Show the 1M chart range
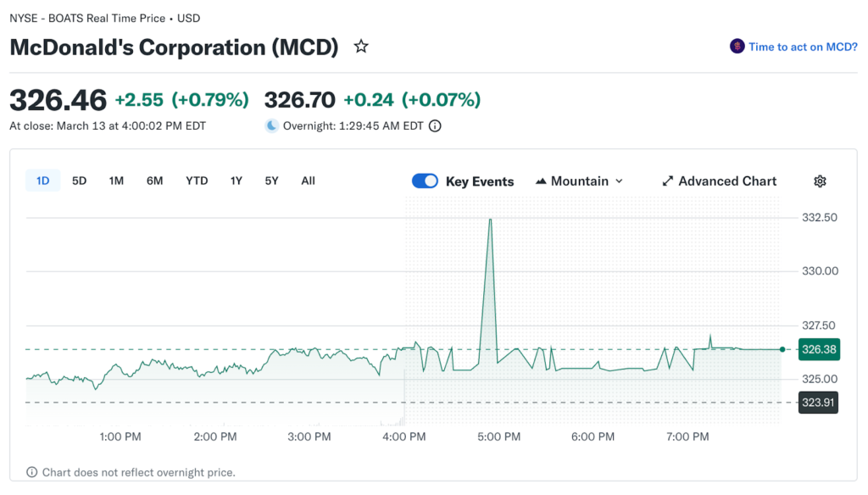The width and height of the screenshot is (868, 495). pos(116,181)
